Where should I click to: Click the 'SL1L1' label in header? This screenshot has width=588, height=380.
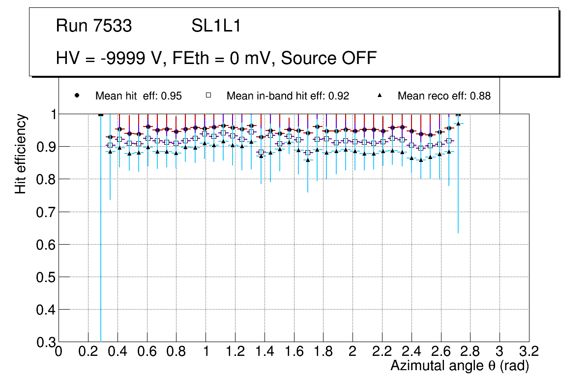click(x=216, y=26)
